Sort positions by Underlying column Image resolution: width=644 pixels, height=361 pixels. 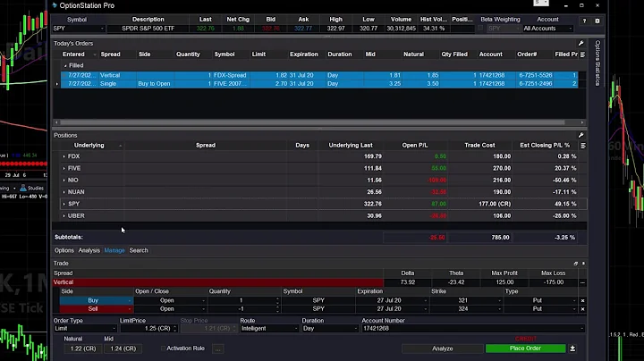[89, 146]
